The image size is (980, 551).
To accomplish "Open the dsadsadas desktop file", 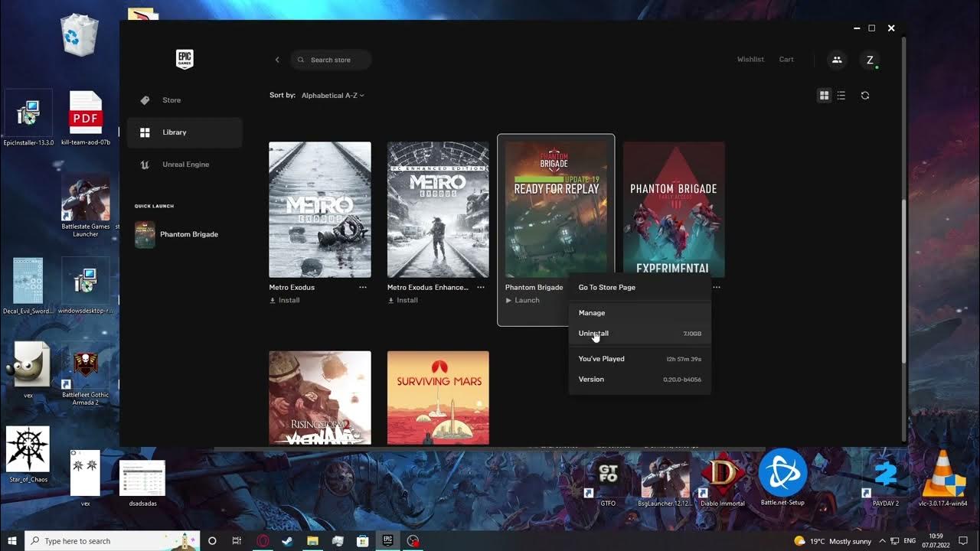I will coord(142,484).
